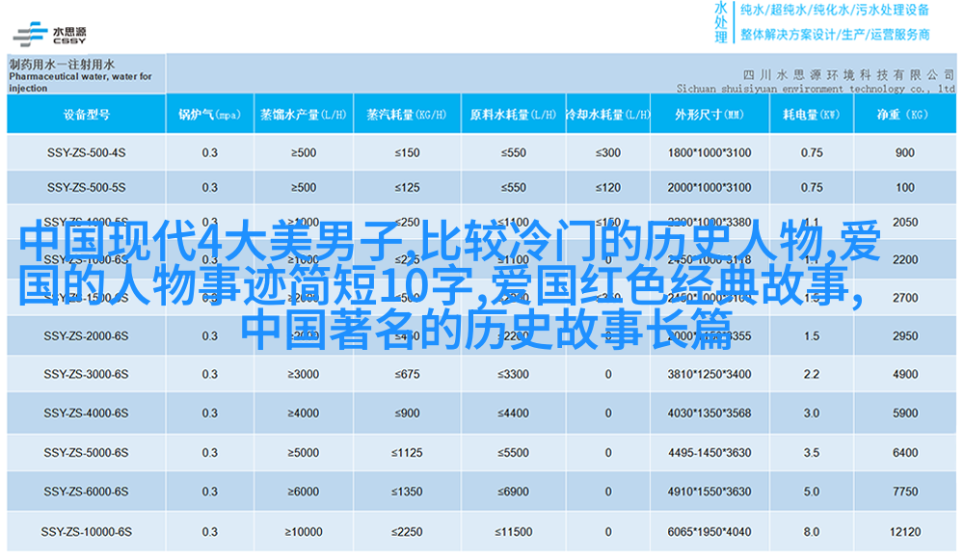Click the SSY-ZS-500-5S model cell

click(86, 188)
